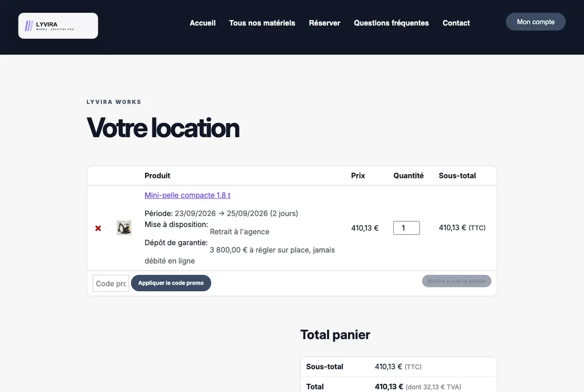Follow the Mini-pelle compacte 1,8 t link
584x392 pixels.
[x=187, y=195]
